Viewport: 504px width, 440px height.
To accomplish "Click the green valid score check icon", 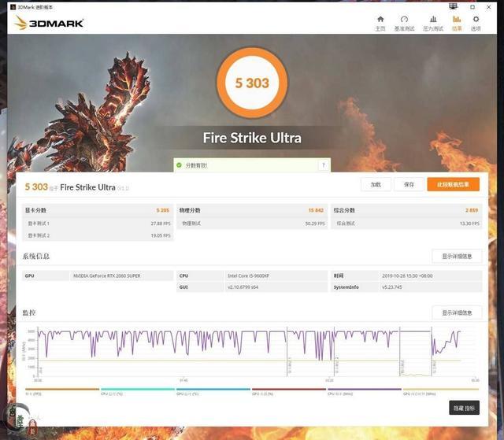I will pos(179,165).
